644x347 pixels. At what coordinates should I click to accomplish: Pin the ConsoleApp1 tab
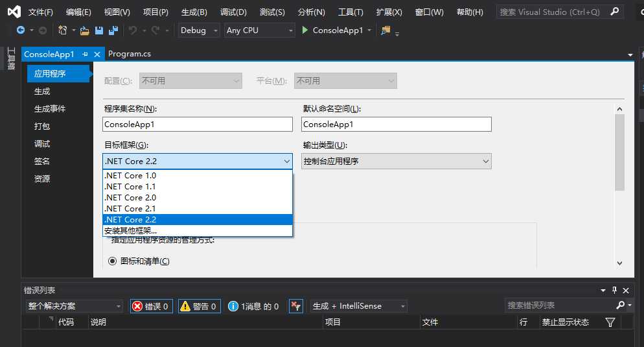click(85, 54)
